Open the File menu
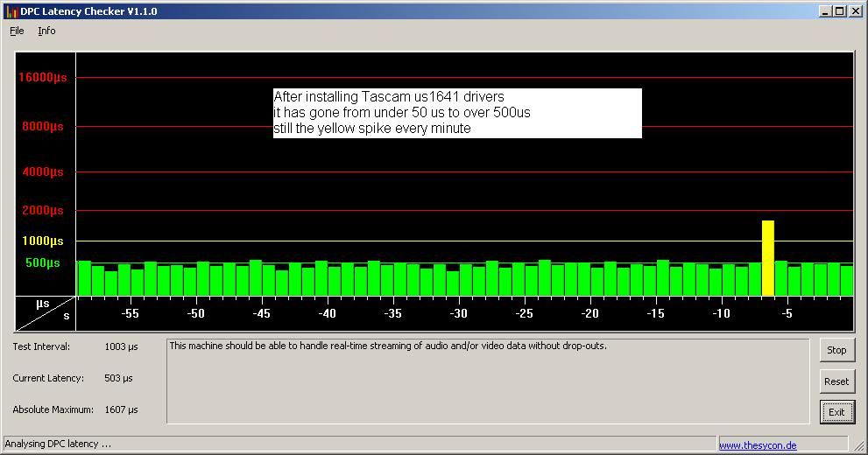This screenshot has height=455, width=868. (17, 31)
